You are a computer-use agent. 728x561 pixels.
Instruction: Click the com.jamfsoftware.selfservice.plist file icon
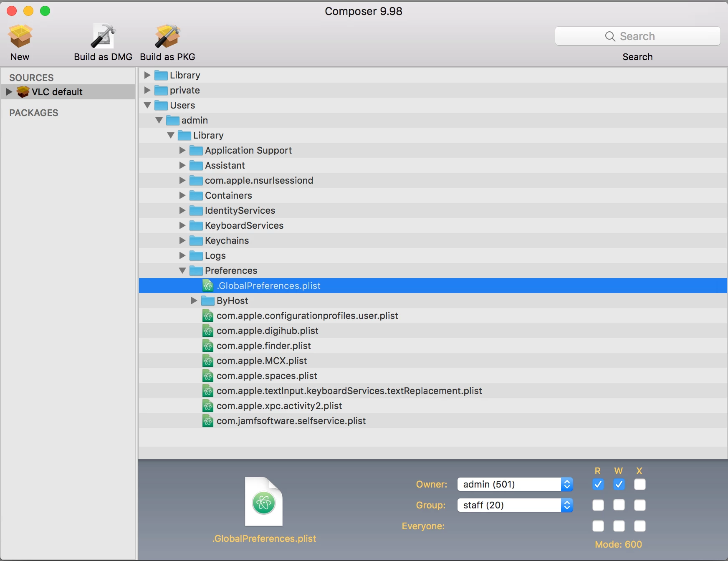(208, 421)
